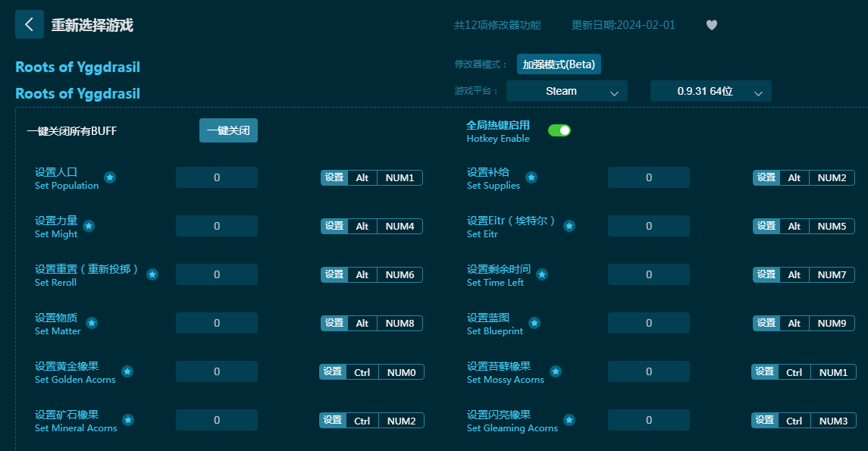Click the NUM2 key for Set Mineral Acorns
Image resolution: width=868 pixels, height=451 pixels.
pos(401,420)
